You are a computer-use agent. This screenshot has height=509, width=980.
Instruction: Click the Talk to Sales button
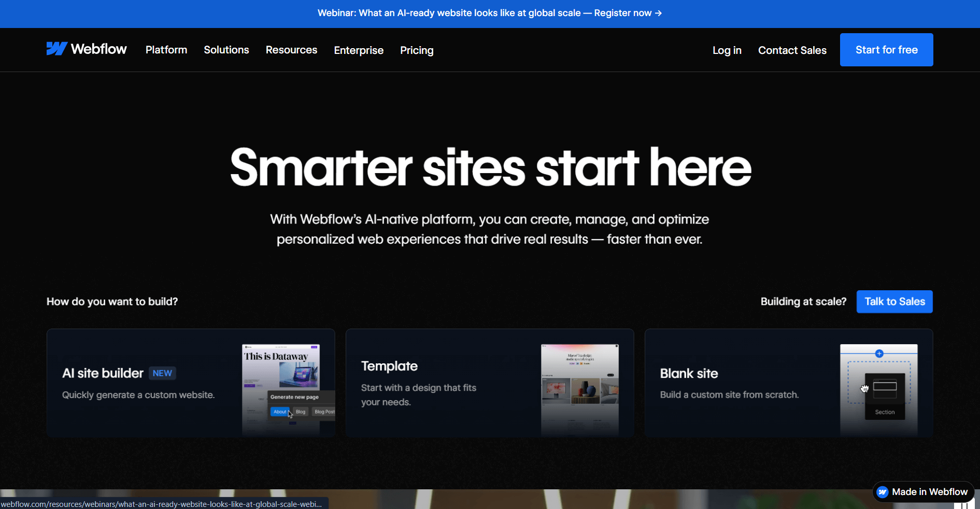[x=894, y=302]
